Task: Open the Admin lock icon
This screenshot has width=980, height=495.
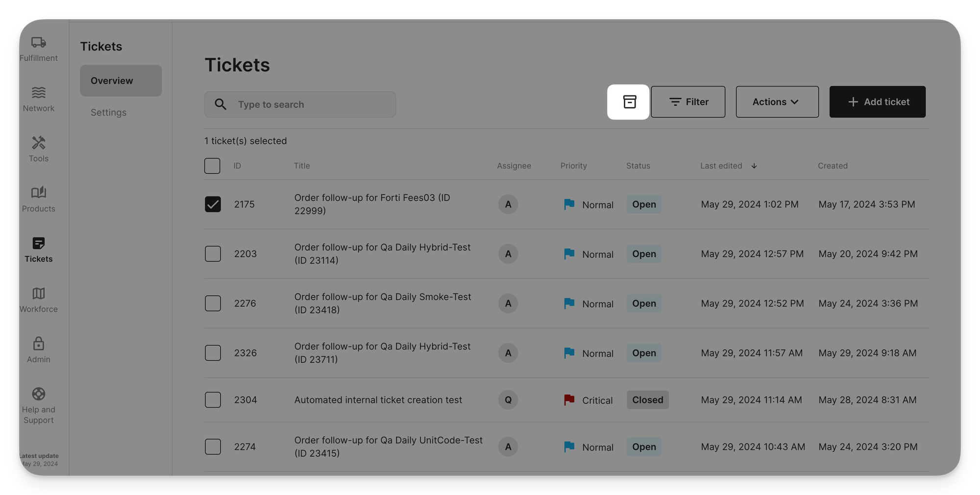Action: point(39,344)
